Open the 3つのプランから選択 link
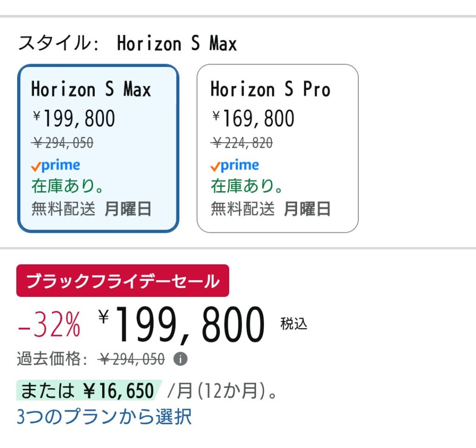The width and height of the screenshot is (476, 448). coord(104,416)
